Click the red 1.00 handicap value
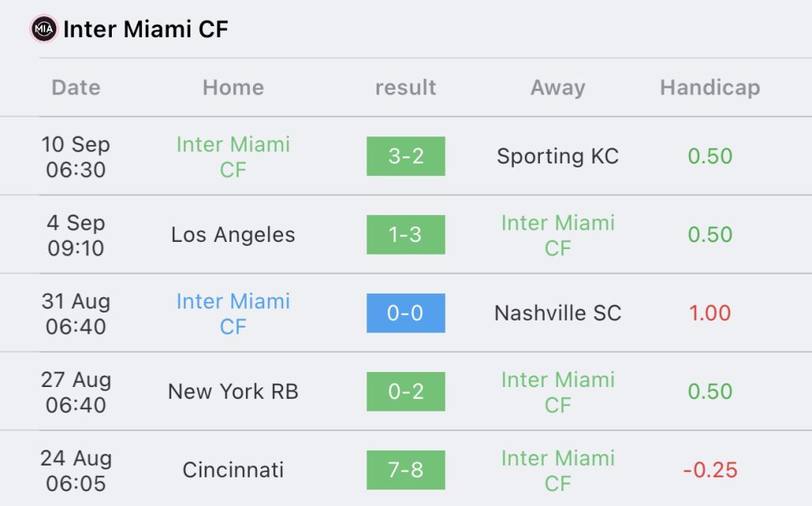This screenshot has width=812, height=506. click(710, 313)
